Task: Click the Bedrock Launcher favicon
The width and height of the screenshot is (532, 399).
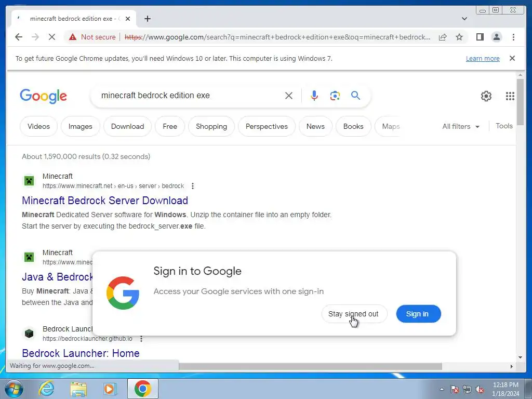Action: point(29,334)
